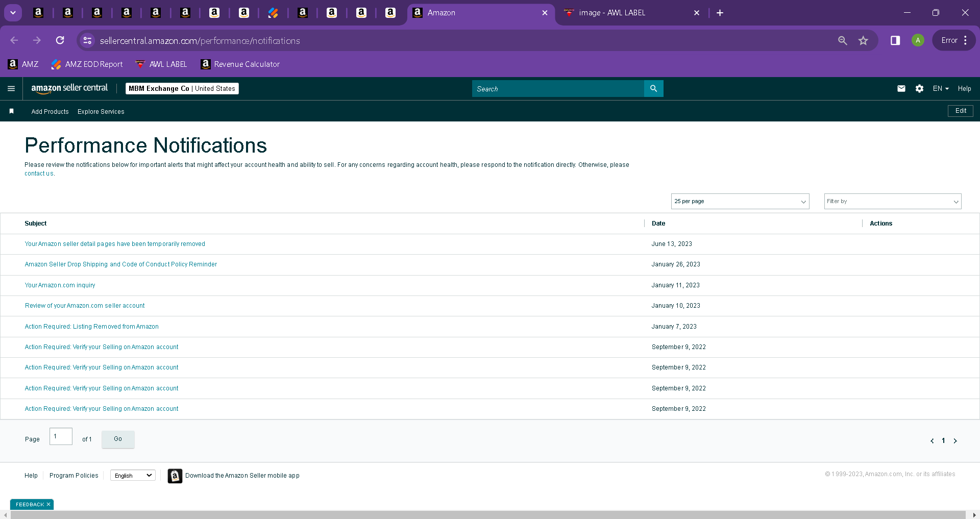Viewport: 980px width, 519px height.
Task: Close the Amazon tab
Action: click(545, 13)
